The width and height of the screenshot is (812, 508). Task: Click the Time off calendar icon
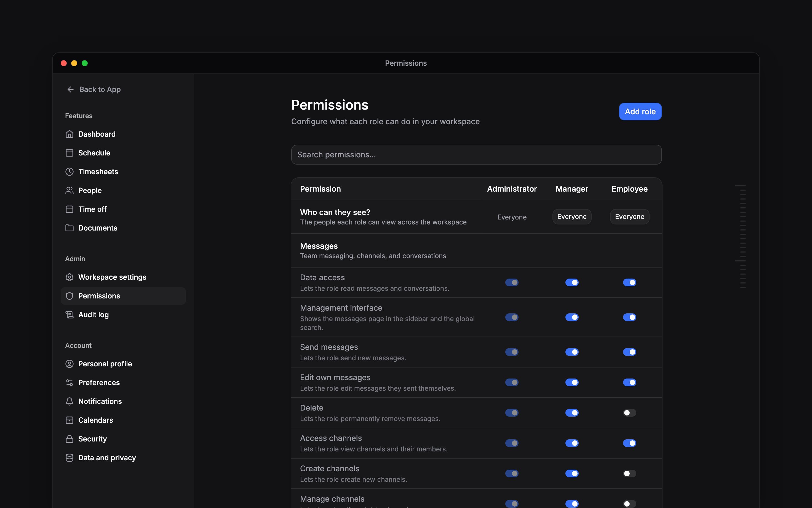70,209
